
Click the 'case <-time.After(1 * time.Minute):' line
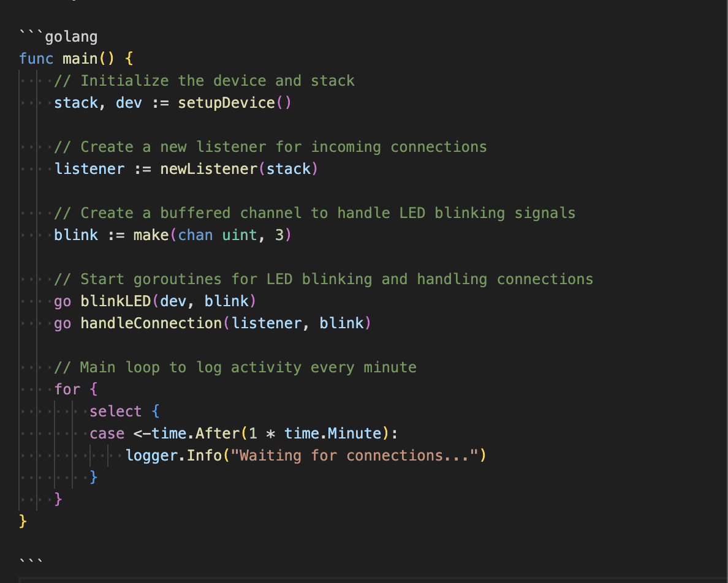click(x=244, y=433)
